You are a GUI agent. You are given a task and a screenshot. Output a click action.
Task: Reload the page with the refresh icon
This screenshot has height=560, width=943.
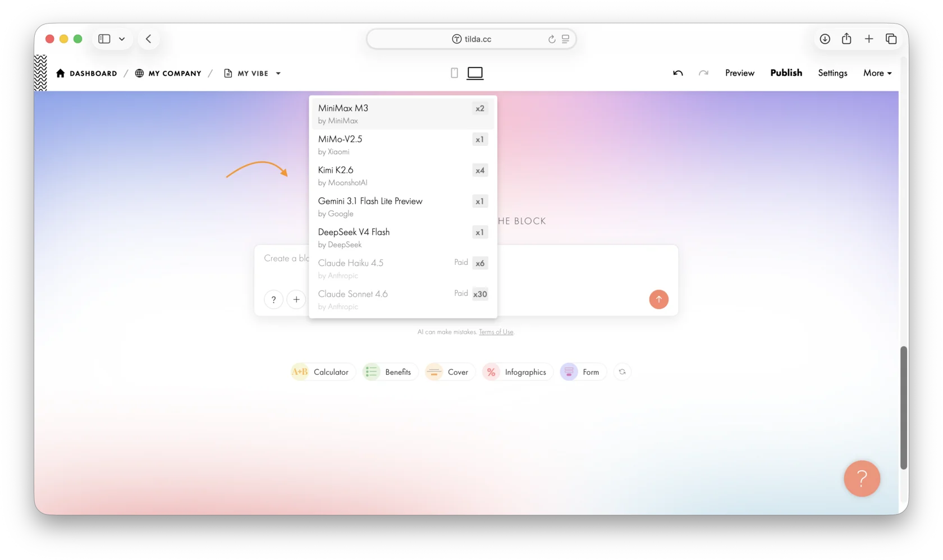click(552, 39)
